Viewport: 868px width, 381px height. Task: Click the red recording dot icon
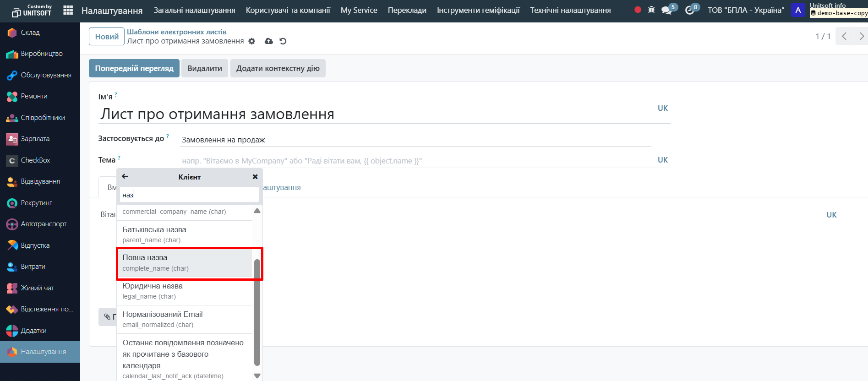point(638,10)
